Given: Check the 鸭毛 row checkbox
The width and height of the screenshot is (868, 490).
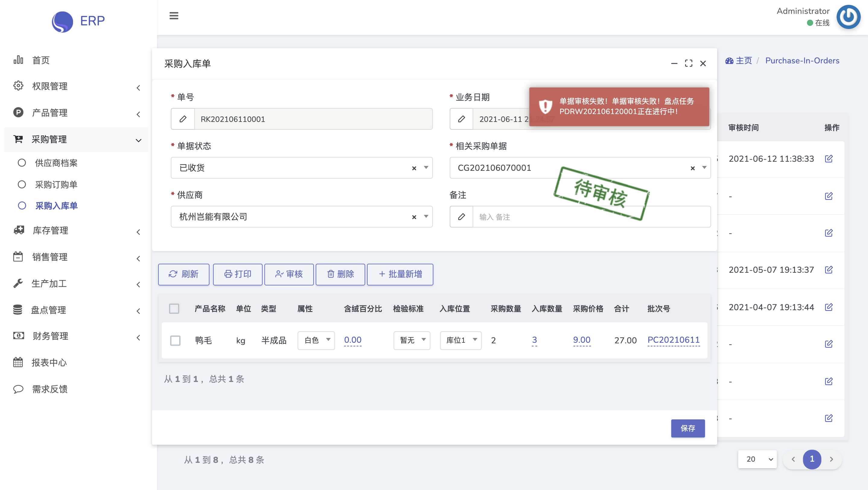Looking at the screenshot, I should 175,340.
